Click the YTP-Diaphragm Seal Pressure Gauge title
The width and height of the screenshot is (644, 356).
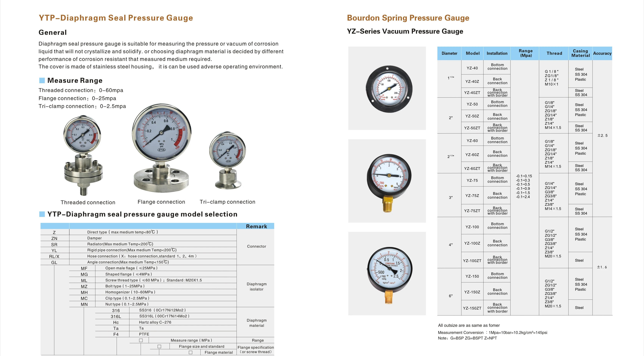pyautogui.click(x=116, y=18)
